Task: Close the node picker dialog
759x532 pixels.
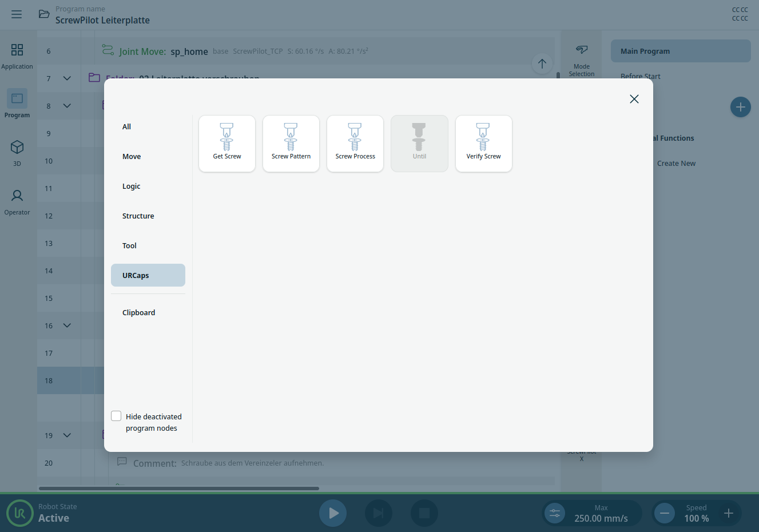Action: (x=634, y=99)
